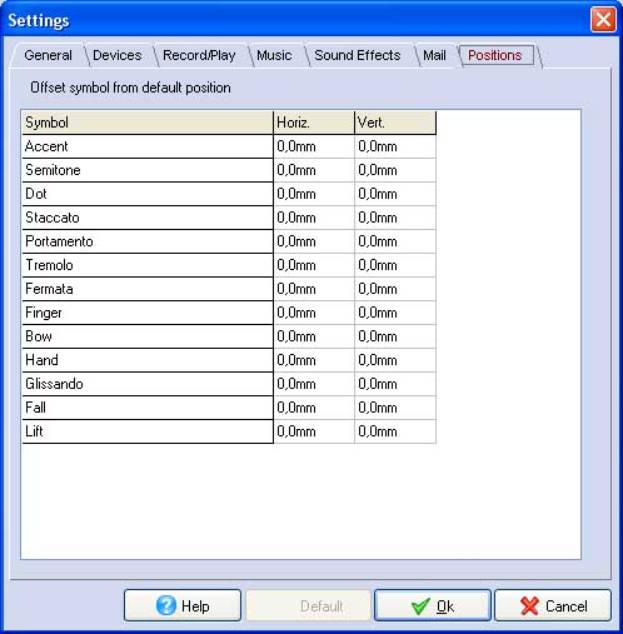Image resolution: width=623 pixels, height=634 pixels.
Task: Select the Tremolo symbol row
Action: (148, 265)
